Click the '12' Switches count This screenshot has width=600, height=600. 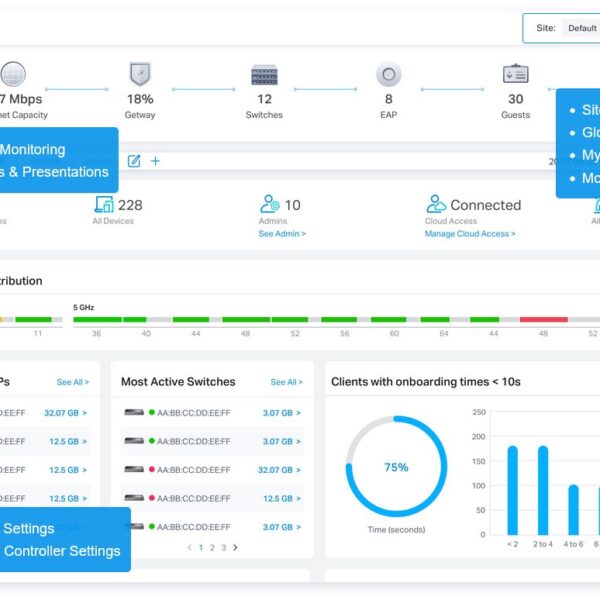(264, 99)
